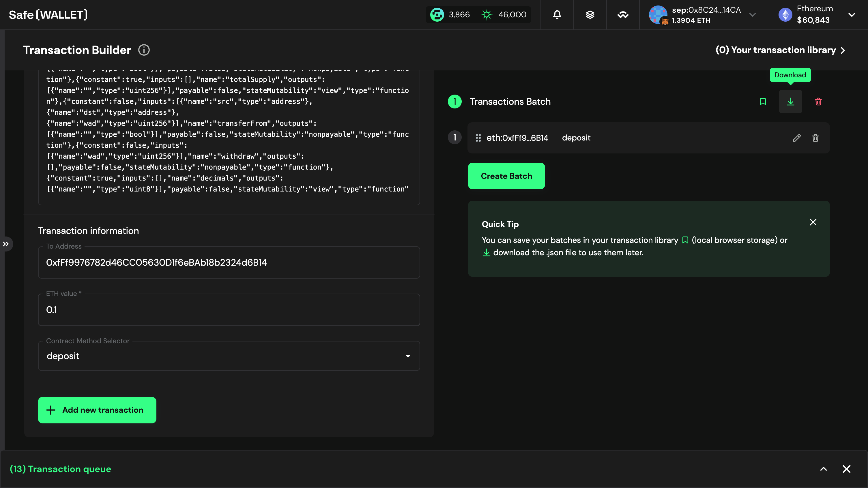Screen dimensions: 868x488
Task: Click the Safe account avatar
Action: coord(658,15)
